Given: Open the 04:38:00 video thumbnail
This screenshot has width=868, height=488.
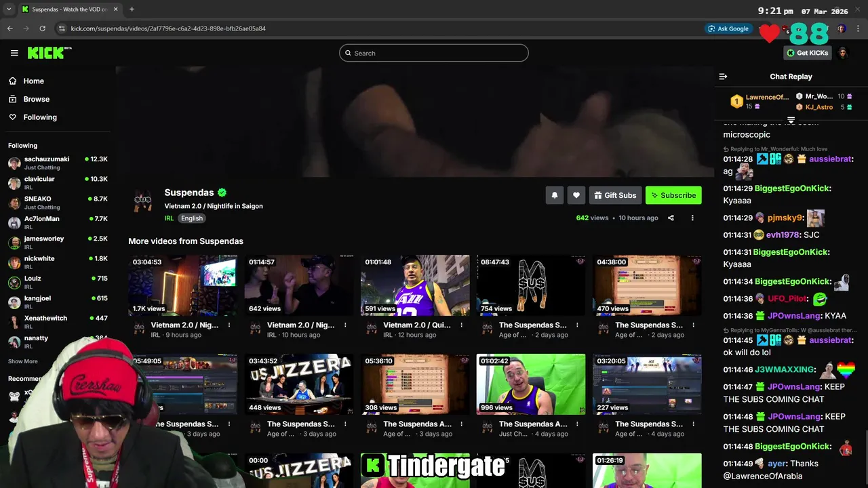Looking at the screenshot, I should point(647,285).
